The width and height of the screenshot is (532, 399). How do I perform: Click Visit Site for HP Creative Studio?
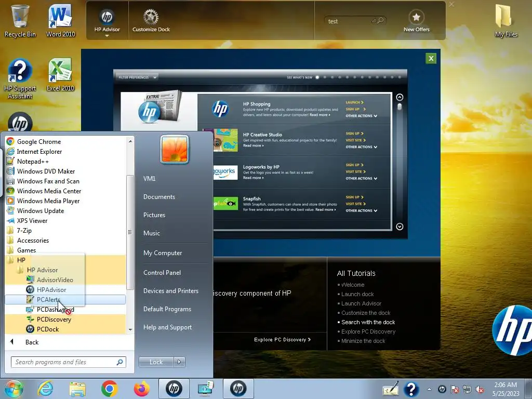tap(355, 140)
